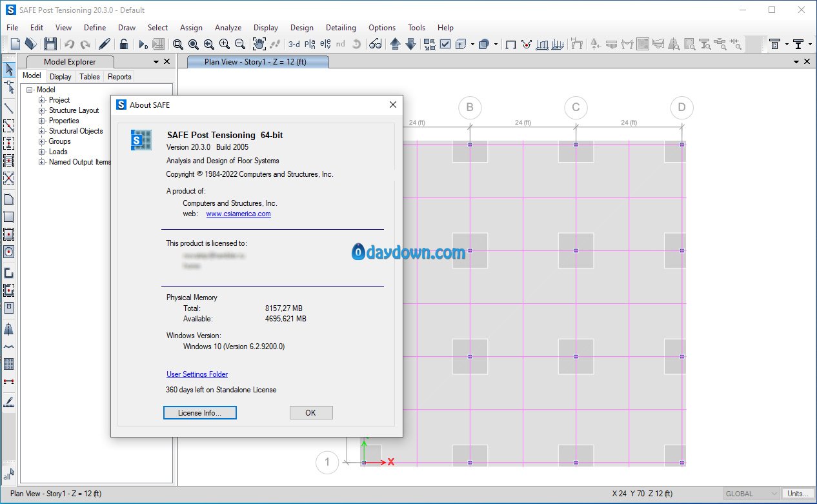Switch to the Display tab in Model Explorer
This screenshot has height=504, width=817.
61,77
